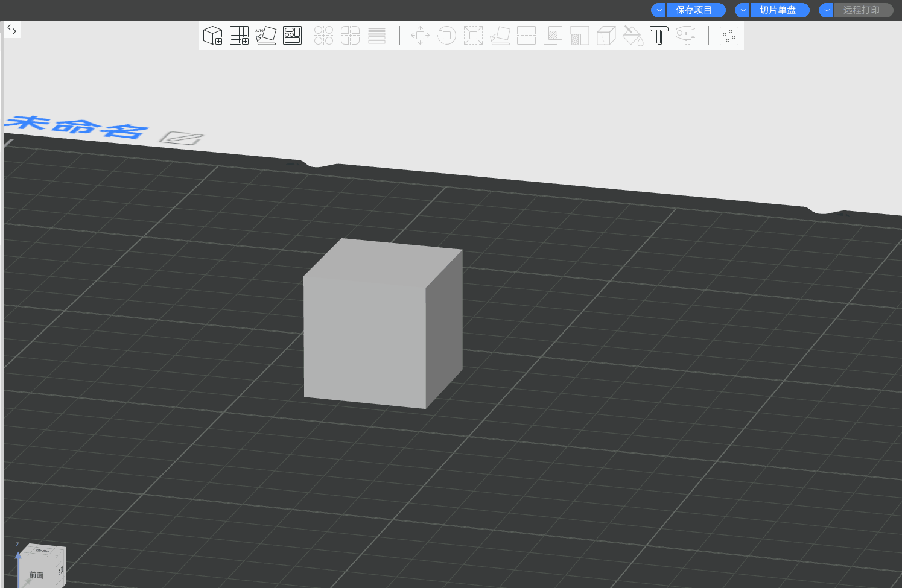
Task: Open the Mesh boolean tool
Action: tap(553, 36)
